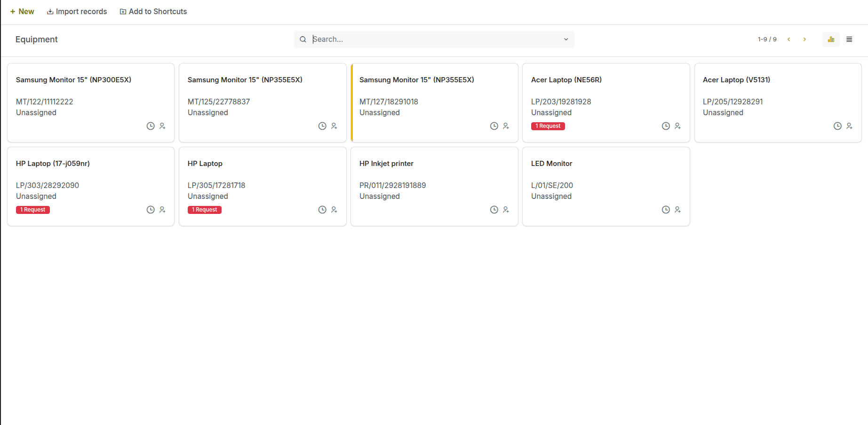Open activity clock on LED Monitor card
Screen dimensions: 868x425
[666, 210]
